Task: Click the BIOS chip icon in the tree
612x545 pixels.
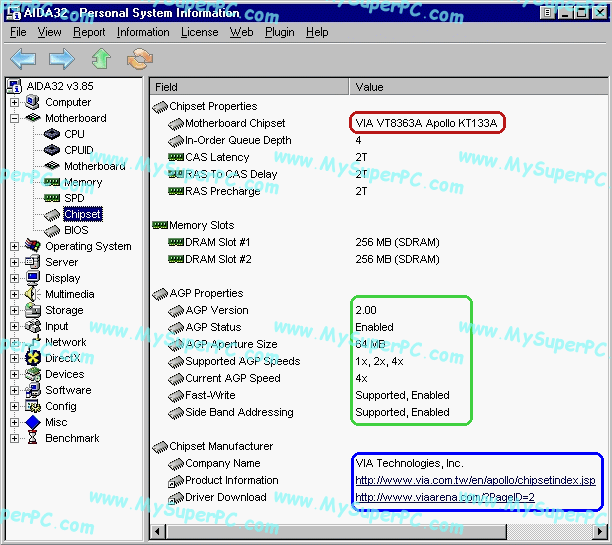Action: (52, 231)
